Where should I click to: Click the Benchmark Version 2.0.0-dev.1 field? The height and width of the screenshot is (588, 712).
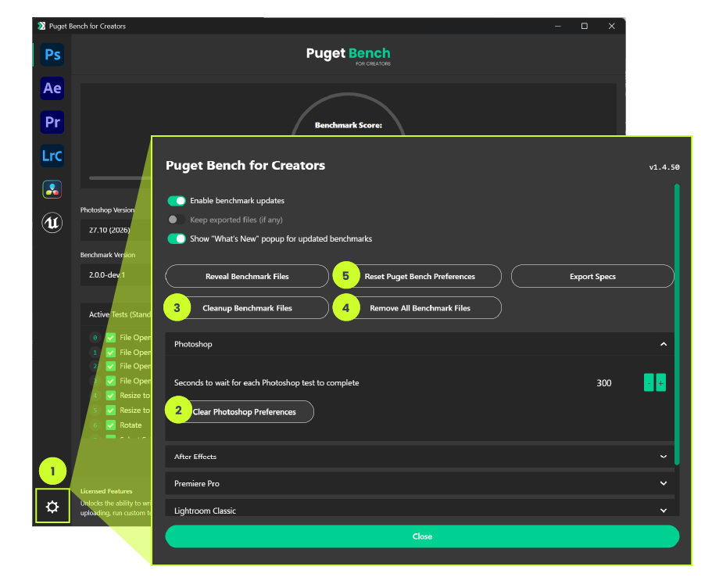(116, 275)
